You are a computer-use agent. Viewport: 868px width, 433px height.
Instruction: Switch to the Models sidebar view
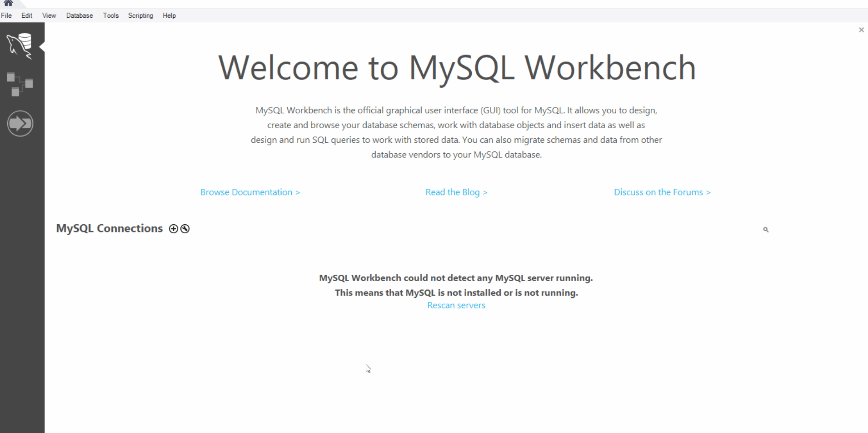[20, 84]
